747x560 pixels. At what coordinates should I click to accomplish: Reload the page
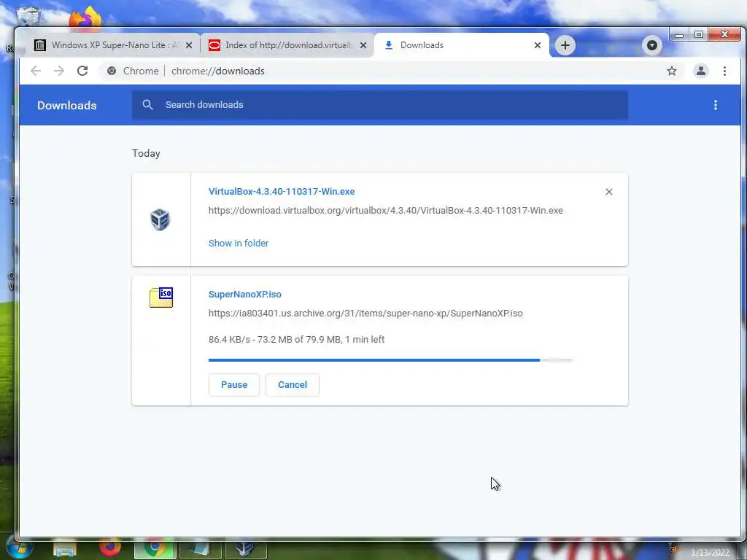tap(82, 71)
